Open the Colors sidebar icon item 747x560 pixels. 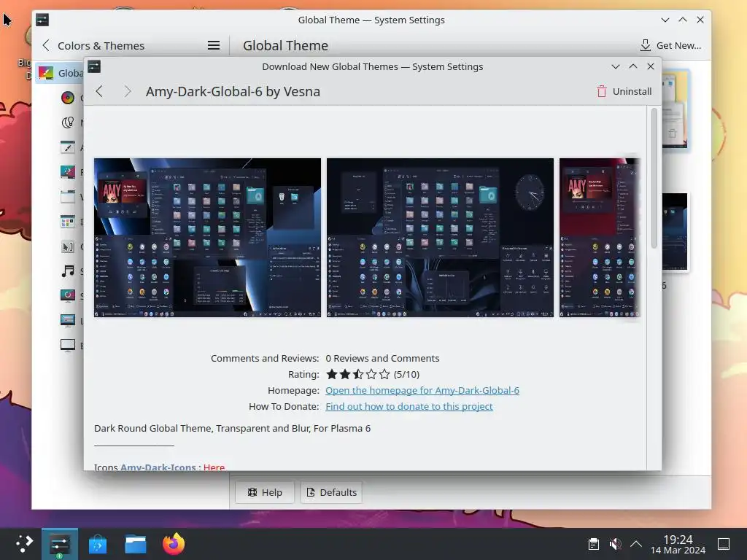[x=68, y=98]
